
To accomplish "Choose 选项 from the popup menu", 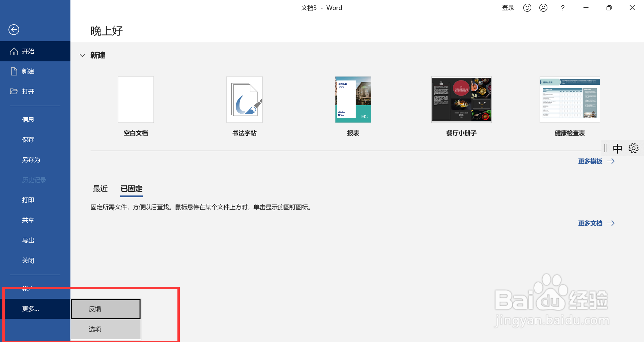I will [x=106, y=329].
